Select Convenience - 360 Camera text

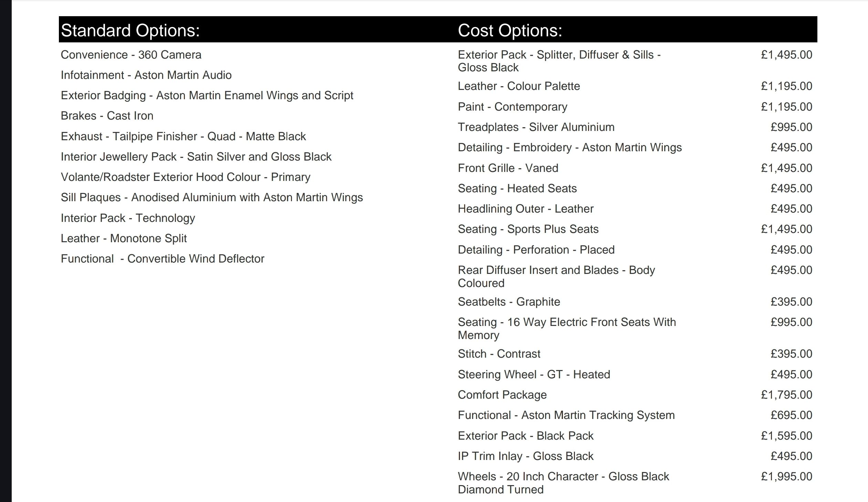[131, 55]
